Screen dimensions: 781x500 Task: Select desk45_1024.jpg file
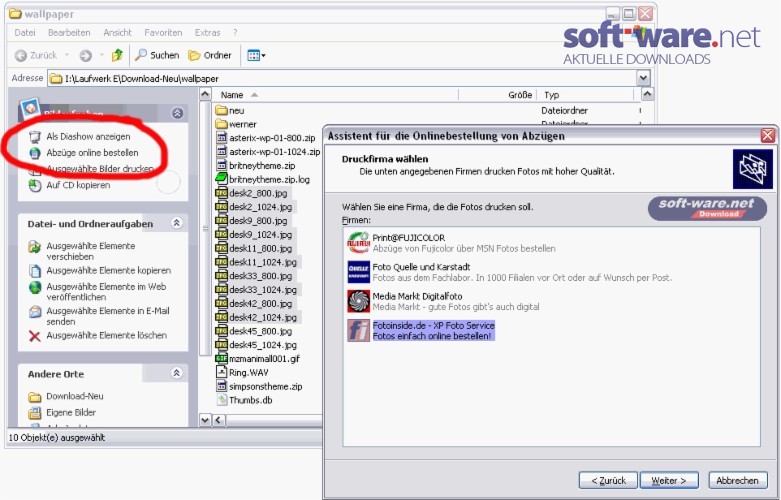(262, 345)
